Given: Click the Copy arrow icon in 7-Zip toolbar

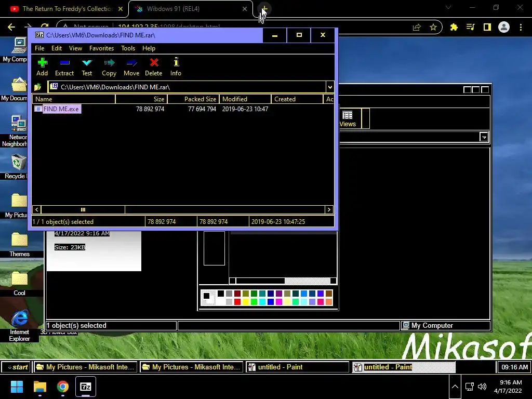Looking at the screenshot, I should pos(109,62).
